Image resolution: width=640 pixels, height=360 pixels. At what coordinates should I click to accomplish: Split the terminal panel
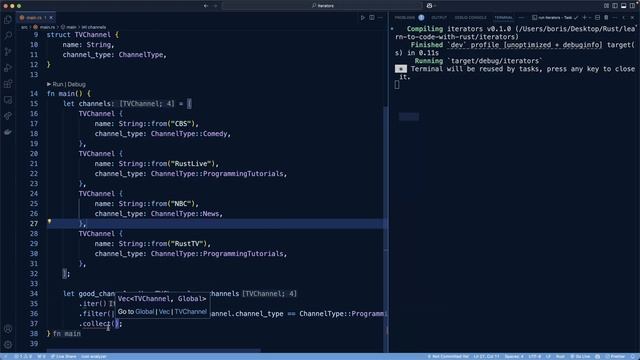click(x=598, y=18)
